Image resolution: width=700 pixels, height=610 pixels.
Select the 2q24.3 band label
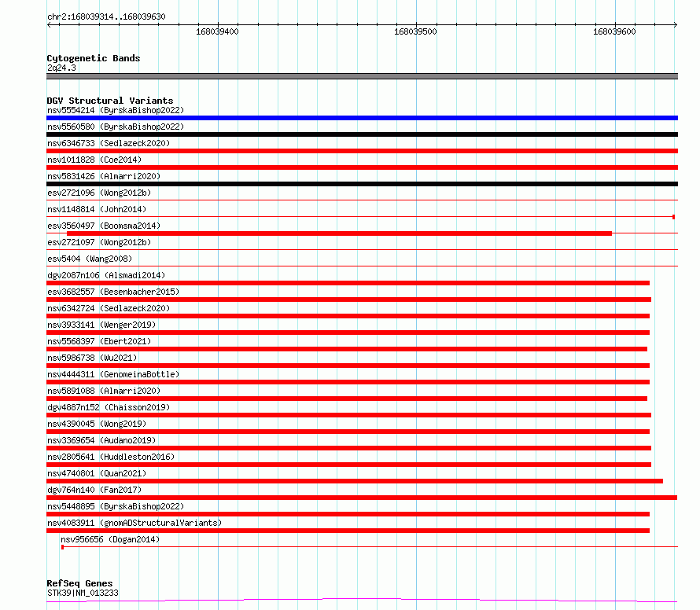pos(61,68)
